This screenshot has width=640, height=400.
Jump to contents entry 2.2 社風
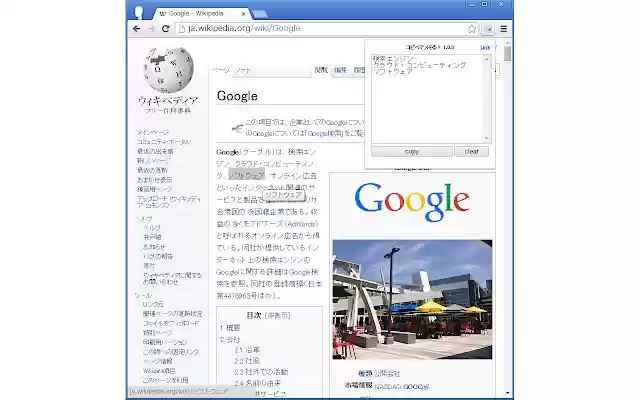pyautogui.click(x=247, y=361)
